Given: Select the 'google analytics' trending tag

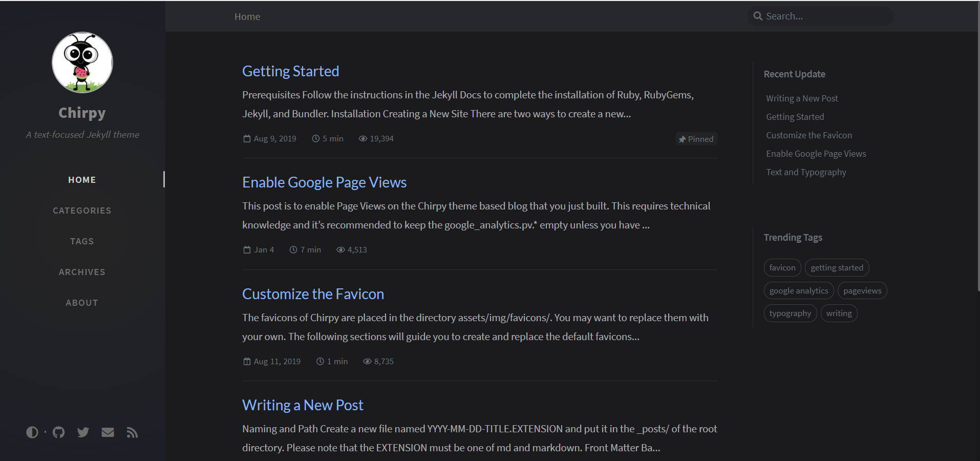Looking at the screenshot, I should pyautogui.click(x=798, y=291).
